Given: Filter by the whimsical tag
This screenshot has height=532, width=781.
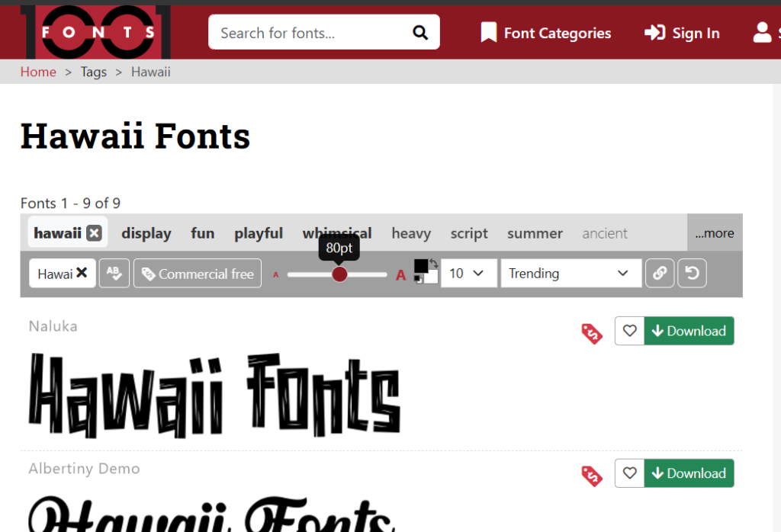Looking at the screenshot, I should tap(336, 233).
